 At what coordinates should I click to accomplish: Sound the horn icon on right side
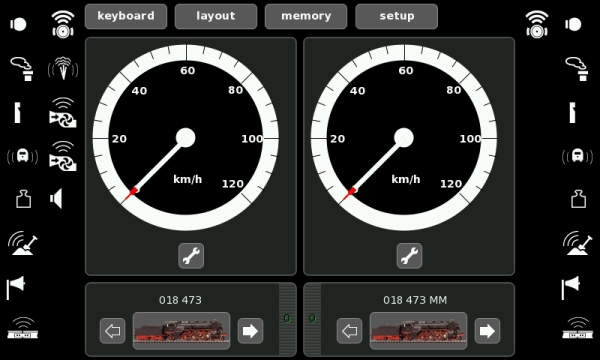click(571, 287)
